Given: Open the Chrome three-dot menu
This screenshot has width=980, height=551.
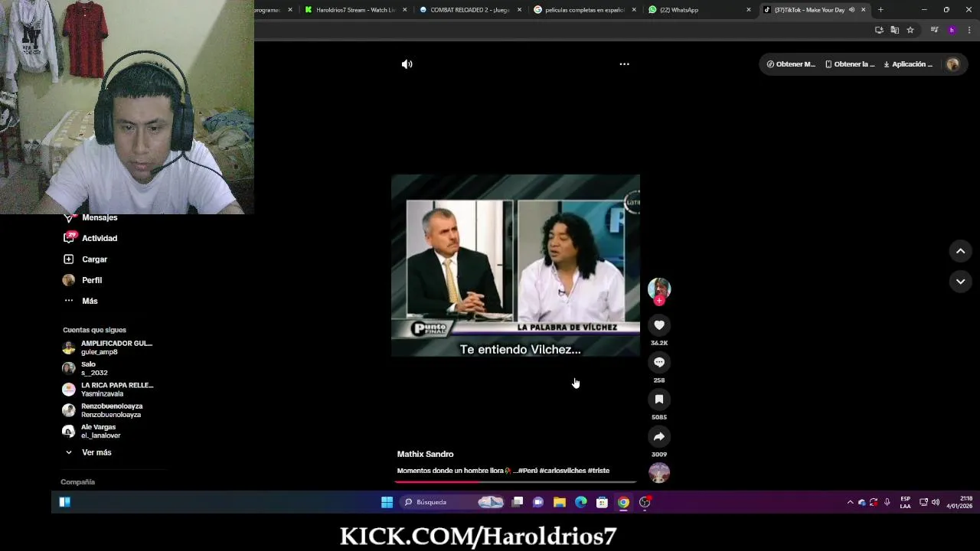Looking at the screenshot, I should [x=969, y=30].
